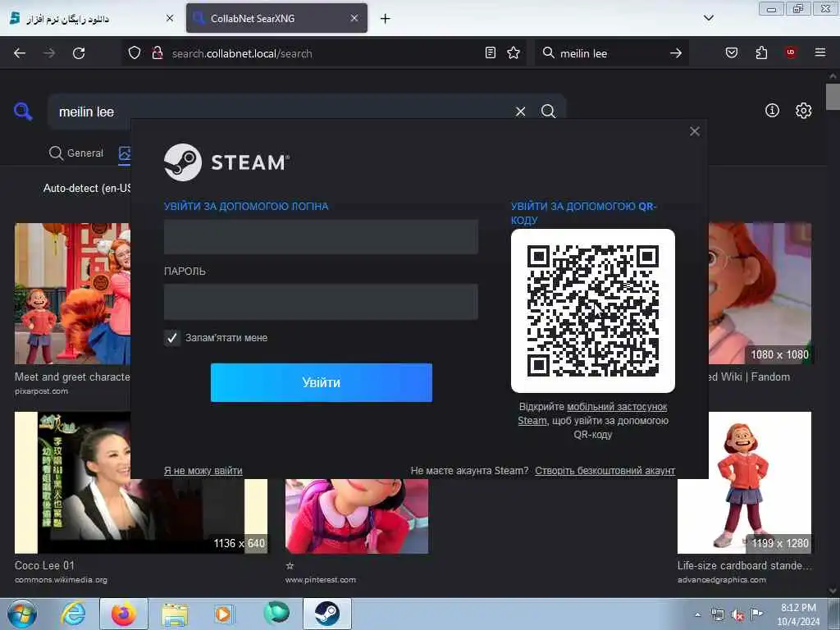Open Windows Explorer folder in taskbar

[175, 614]
